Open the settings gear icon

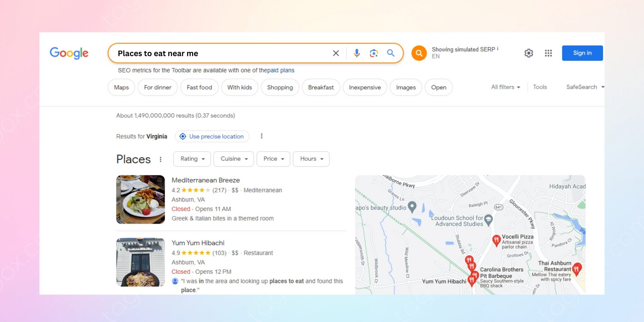pos(529,53)
